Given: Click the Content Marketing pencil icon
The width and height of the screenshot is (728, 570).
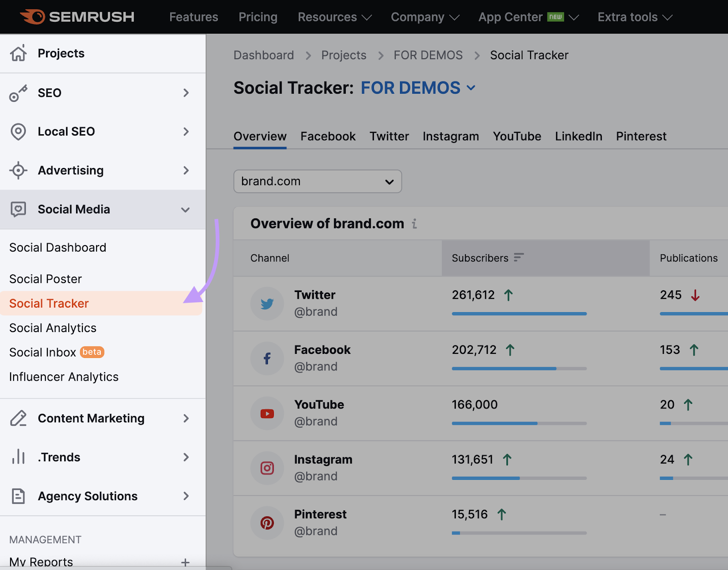Looking at the screenshot, I should [18, 418].
